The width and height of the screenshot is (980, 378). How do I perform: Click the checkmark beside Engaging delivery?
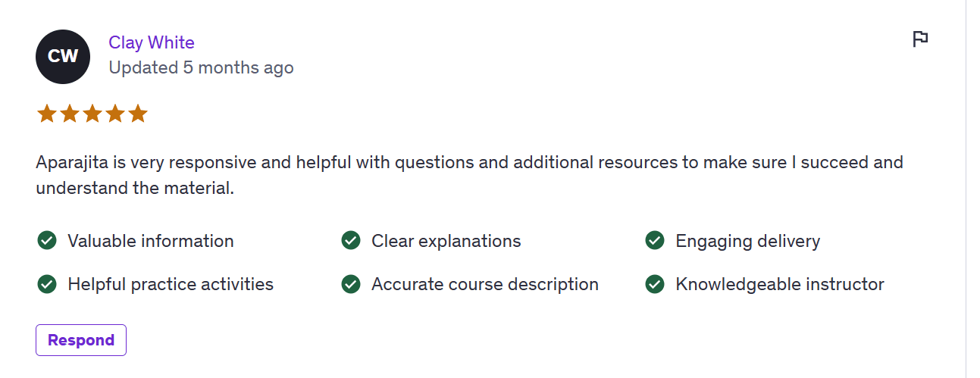(x=655, y=241)
